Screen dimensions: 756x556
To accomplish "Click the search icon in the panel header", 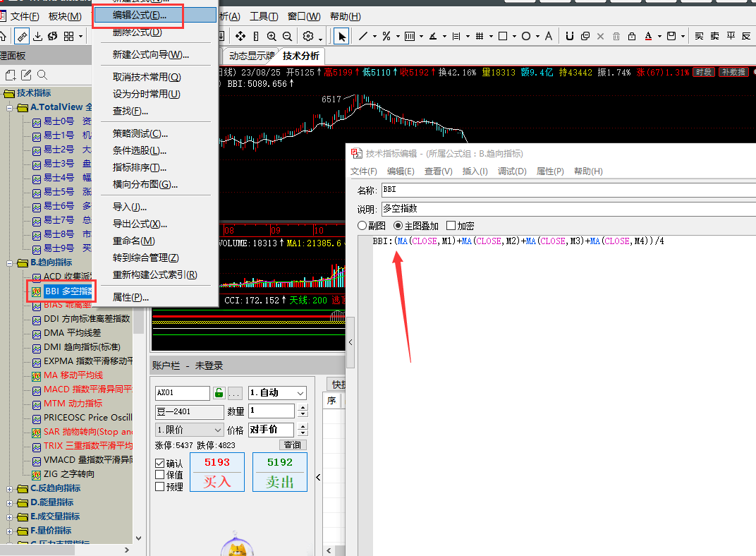I will pyautogui.click(x=42, y=75).
